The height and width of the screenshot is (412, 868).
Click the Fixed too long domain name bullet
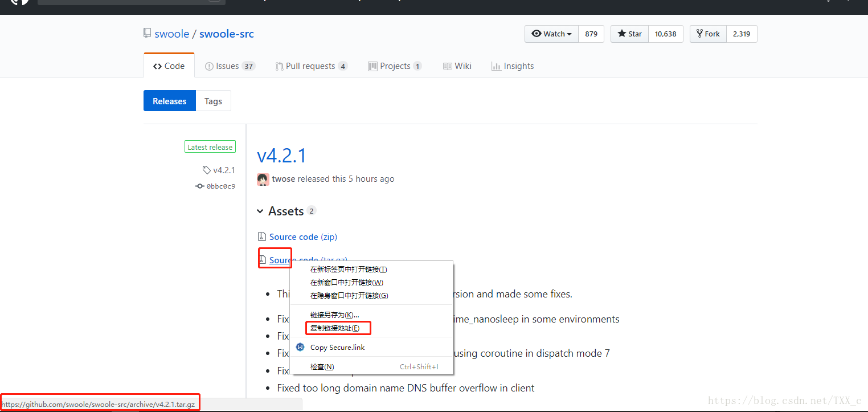(x=406, y=388)
